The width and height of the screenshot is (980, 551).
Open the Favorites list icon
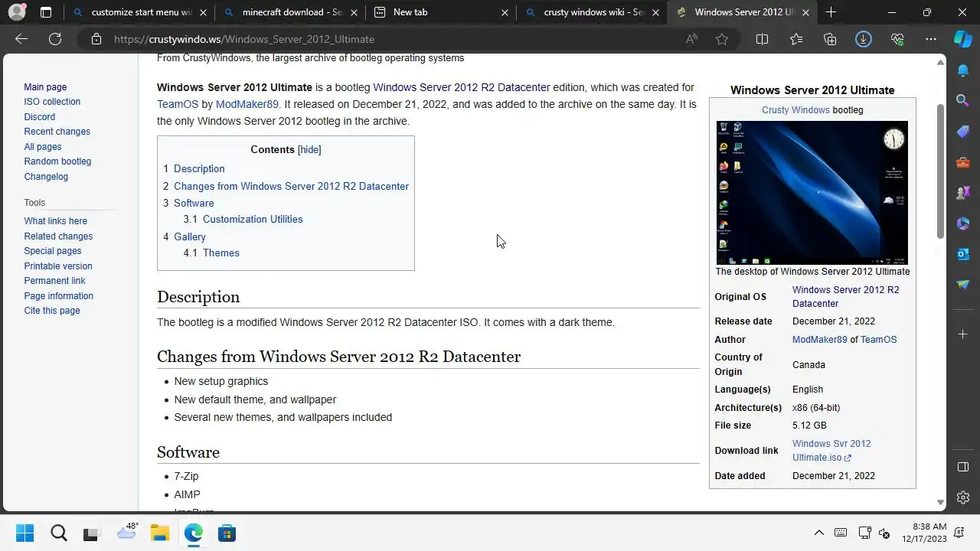coord(796,39)
